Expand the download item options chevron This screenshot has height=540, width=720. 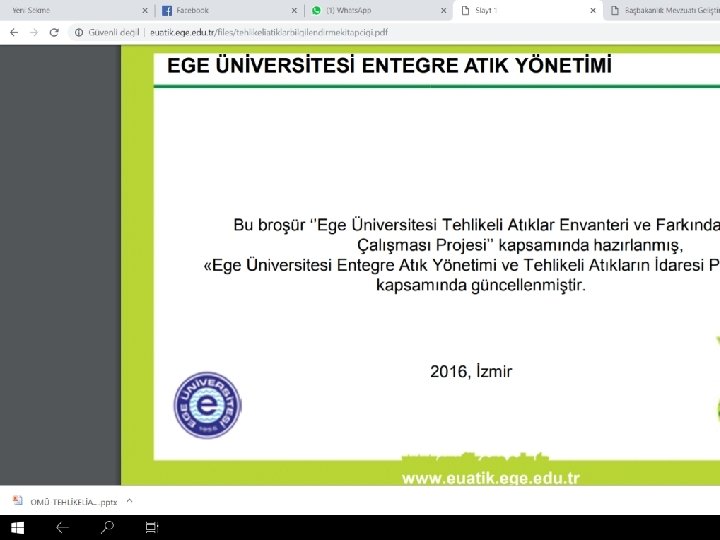(x=129, y=501)
